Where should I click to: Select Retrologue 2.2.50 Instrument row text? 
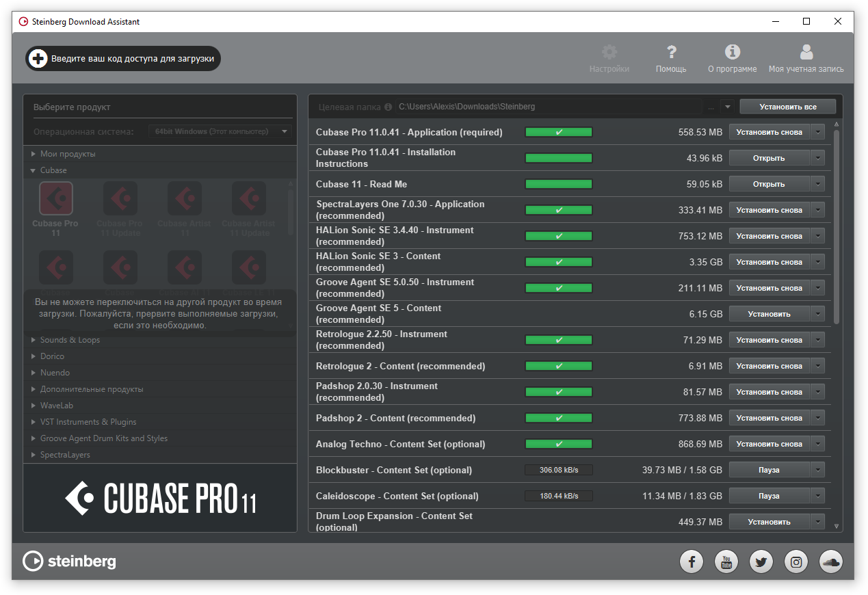point(382,340)
